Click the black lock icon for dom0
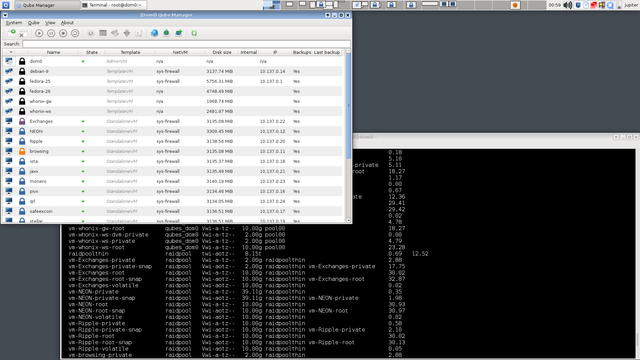The image size is (640, 360). coord(22,61)
